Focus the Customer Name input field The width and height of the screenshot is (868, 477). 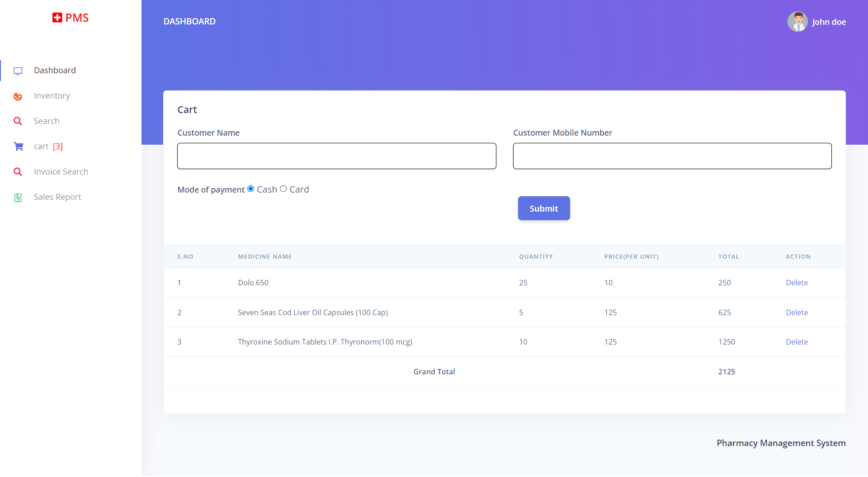(336, 156)
